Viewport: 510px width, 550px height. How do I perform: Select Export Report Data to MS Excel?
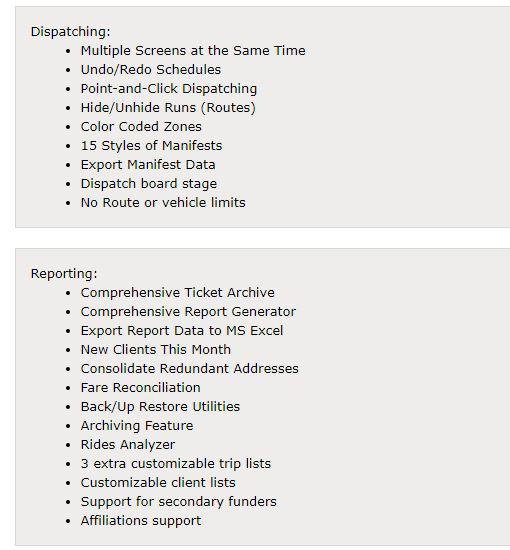click(182, 330)
